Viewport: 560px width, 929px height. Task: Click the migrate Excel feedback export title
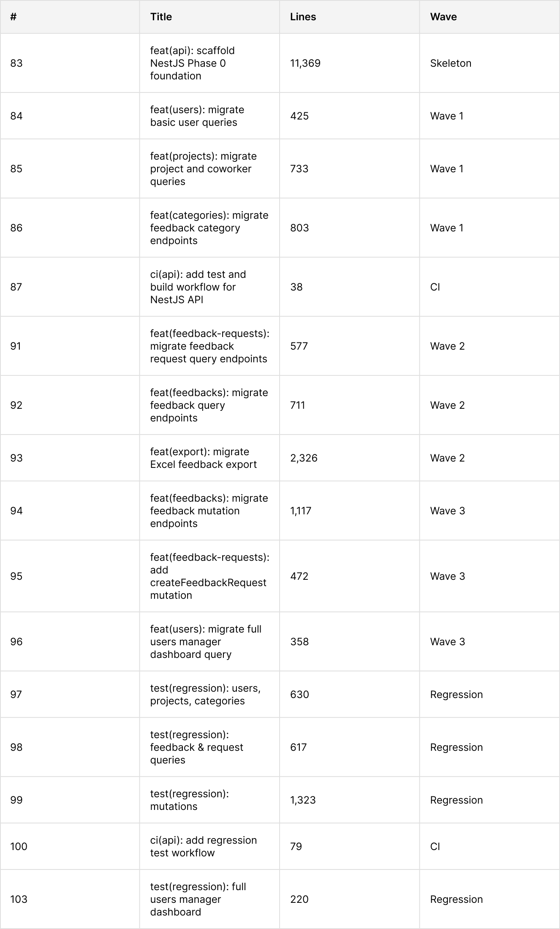203,458
